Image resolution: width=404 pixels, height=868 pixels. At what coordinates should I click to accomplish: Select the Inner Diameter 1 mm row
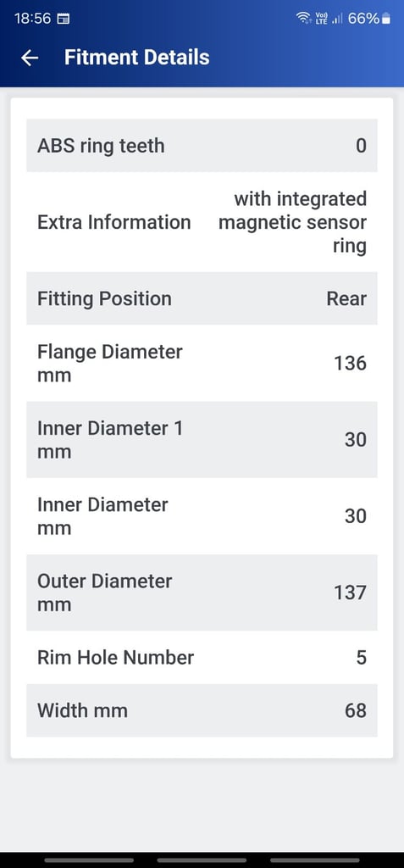202,440
